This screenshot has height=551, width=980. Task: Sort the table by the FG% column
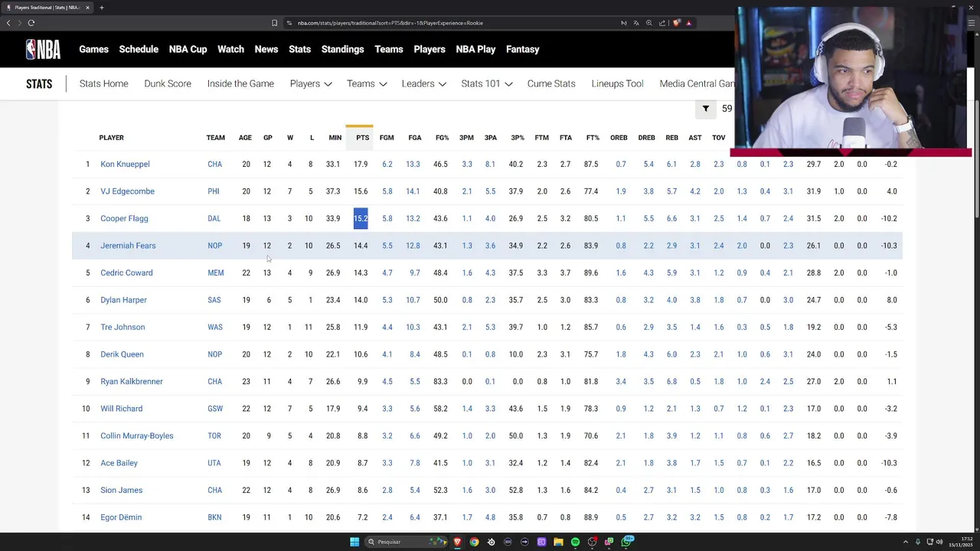click(442, 138)
